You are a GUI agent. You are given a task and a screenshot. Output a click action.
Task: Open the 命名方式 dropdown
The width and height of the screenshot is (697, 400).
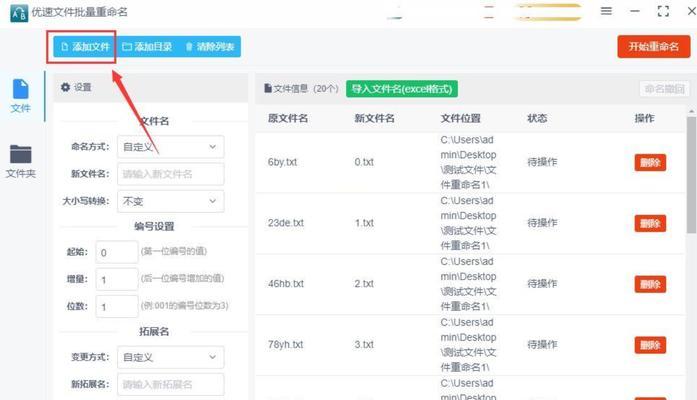[171, 147]
